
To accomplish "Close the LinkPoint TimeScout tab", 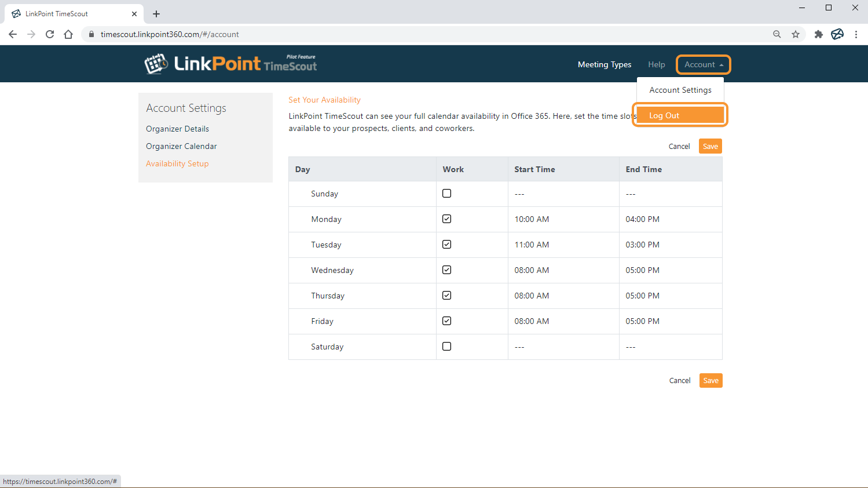I will click(134, 14).
